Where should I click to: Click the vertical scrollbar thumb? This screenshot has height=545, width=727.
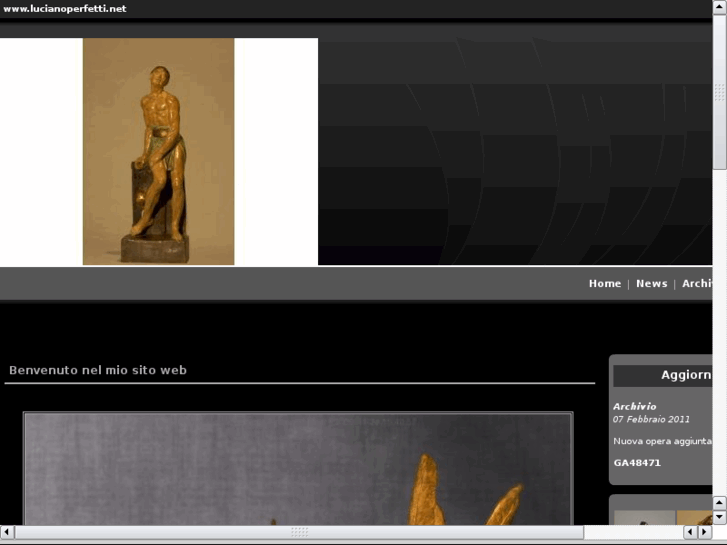coord(720,92)
